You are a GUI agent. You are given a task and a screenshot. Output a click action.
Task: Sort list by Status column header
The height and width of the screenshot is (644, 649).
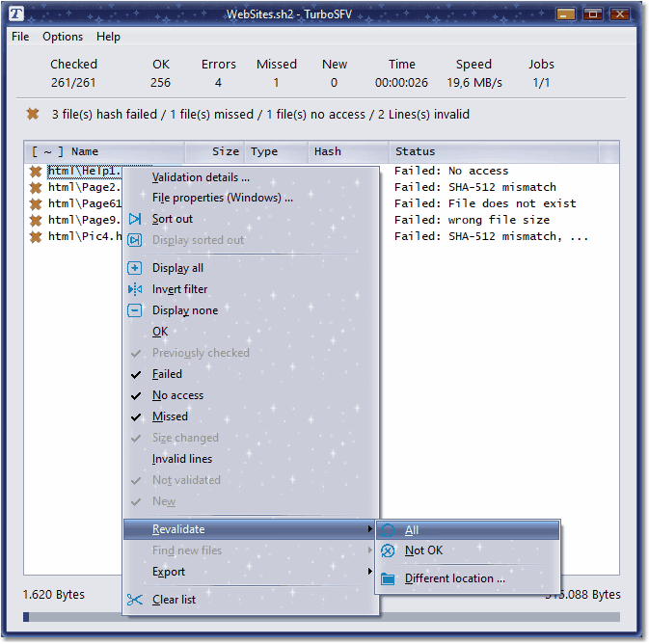tap(494, 151)
